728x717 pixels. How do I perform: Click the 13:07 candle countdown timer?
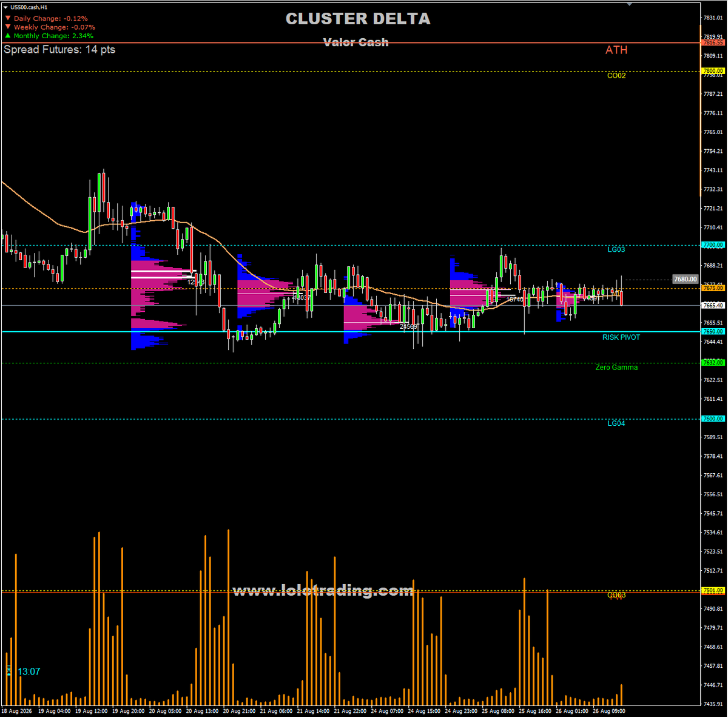point(29,672)
